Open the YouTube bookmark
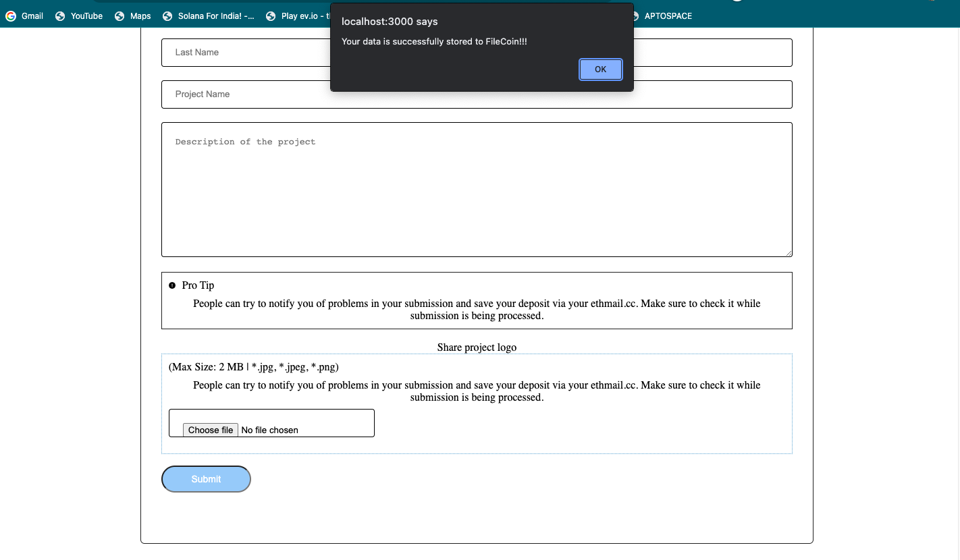This screenshot has width=960, height=560. click(x=79, y=16)
